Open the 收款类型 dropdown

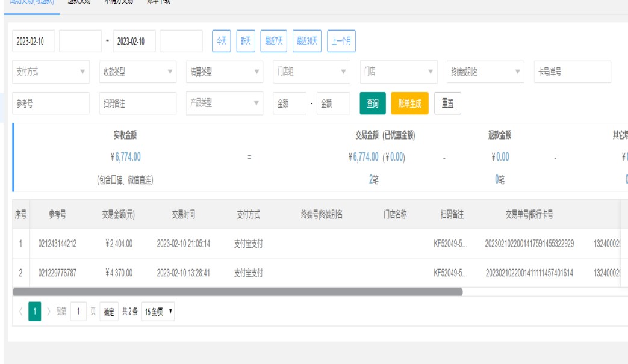point(138,72)
